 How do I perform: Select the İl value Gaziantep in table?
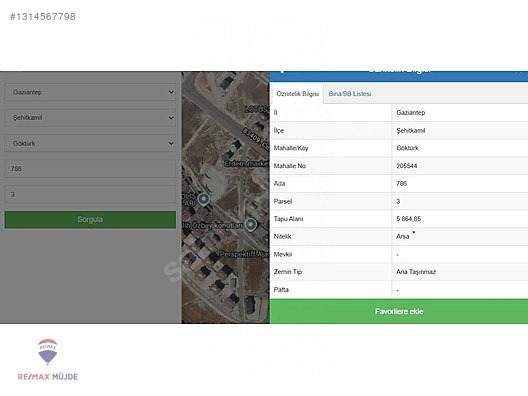tap(410, 113)
